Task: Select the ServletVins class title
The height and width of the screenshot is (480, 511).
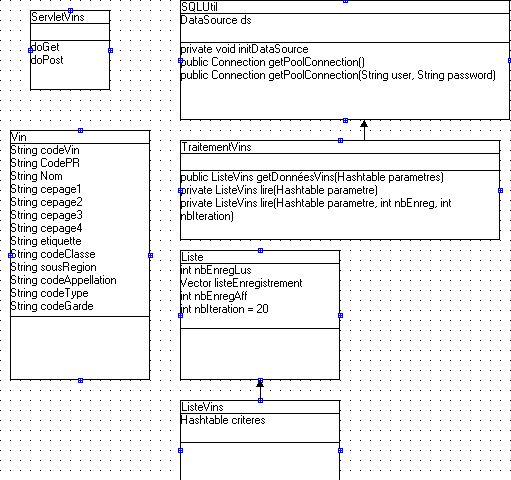Action: [x=57, y=17]
